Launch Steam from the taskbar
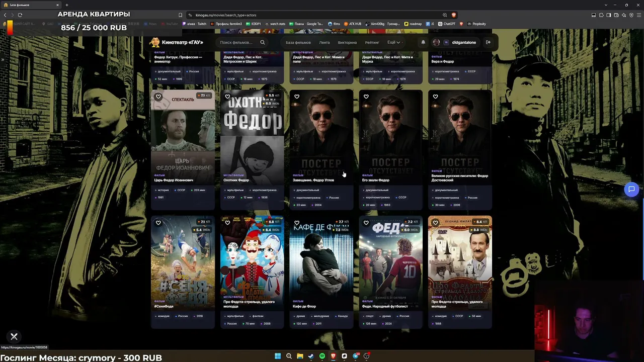The width and height of the screenshot is (644, 362). 311,356
